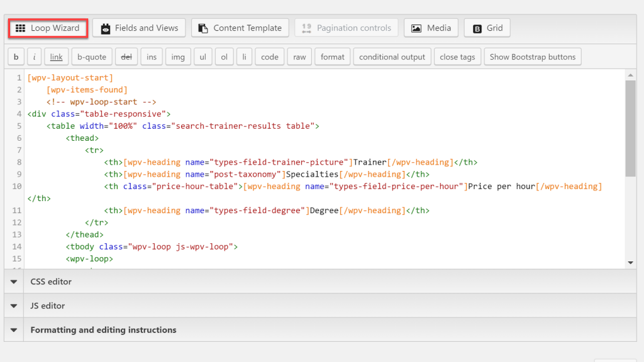Click the code editor scrollbar thumb

(x=630, y=129)
